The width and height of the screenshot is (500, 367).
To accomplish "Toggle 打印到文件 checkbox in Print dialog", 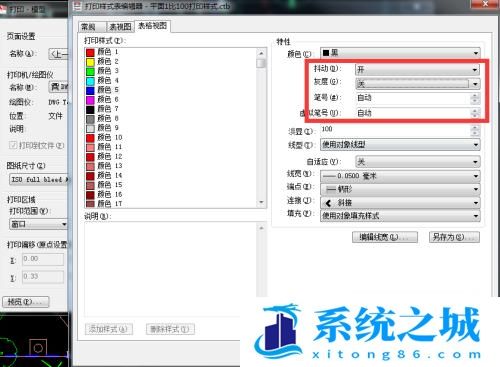I will 13,145.
